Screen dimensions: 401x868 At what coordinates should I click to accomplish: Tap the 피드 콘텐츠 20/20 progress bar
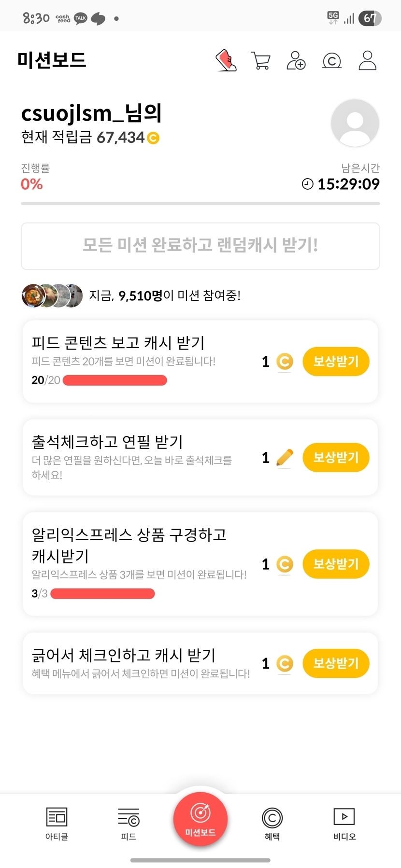115,380
